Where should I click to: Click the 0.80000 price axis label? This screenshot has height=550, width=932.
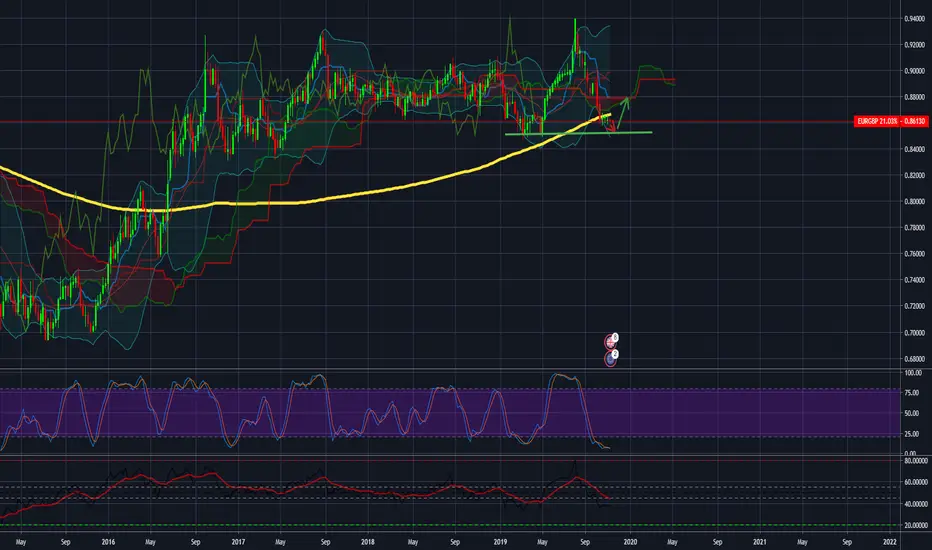[x=914, y=202]
